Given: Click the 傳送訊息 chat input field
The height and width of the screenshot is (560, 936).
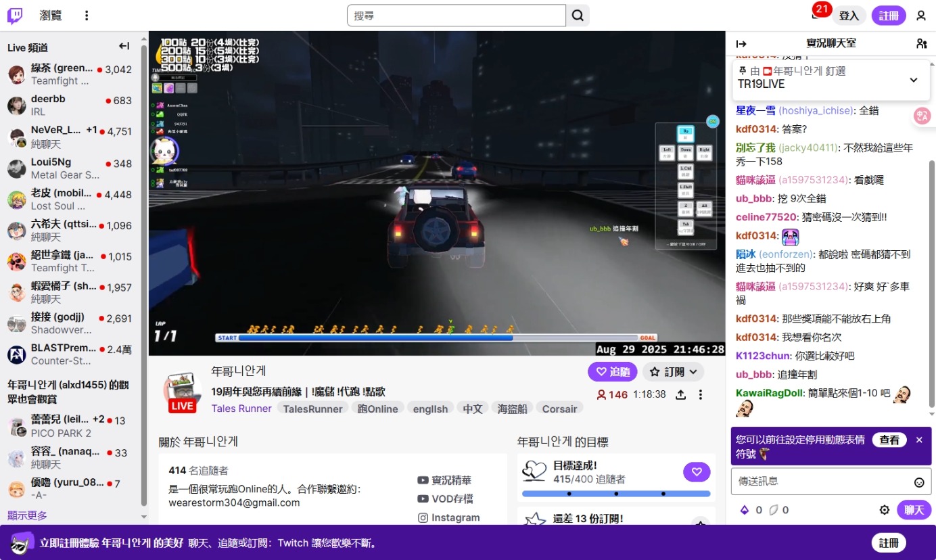Looking at the screenshot, I should pyautogui.click(x=822, y=482).
